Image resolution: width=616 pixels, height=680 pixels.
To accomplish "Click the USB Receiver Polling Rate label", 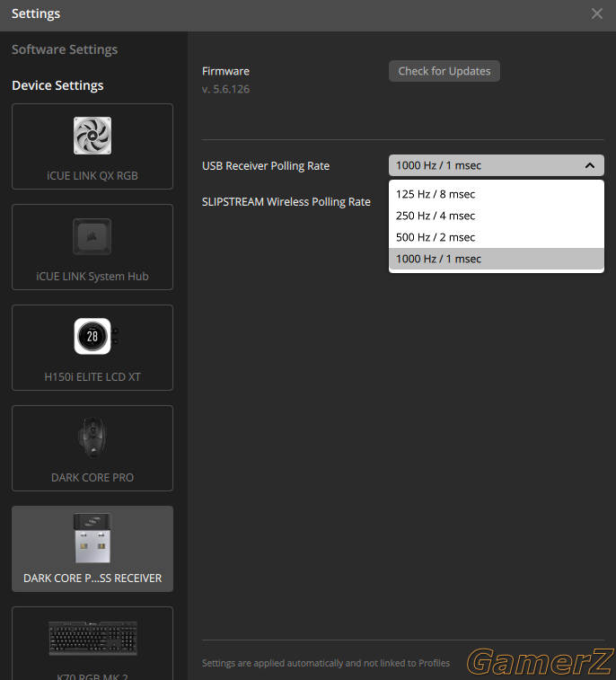I will [x=266, y=165].
